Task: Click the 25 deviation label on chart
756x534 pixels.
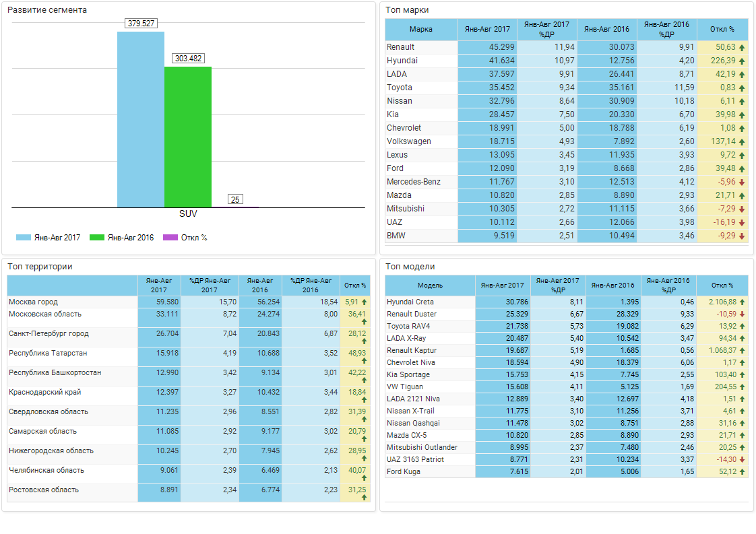Action: coord(235,199)
